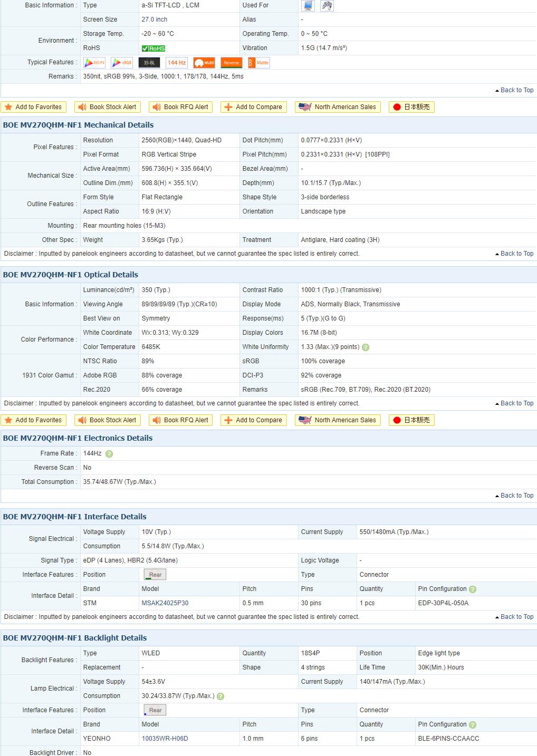This screenshot has width=537, height=756.
Task: Click the DCI-P3 feature badge
Action: [94, 63]
